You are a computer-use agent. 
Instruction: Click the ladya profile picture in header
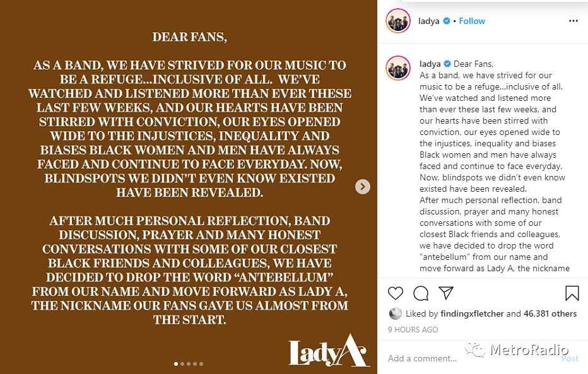(x=399, y=21)
